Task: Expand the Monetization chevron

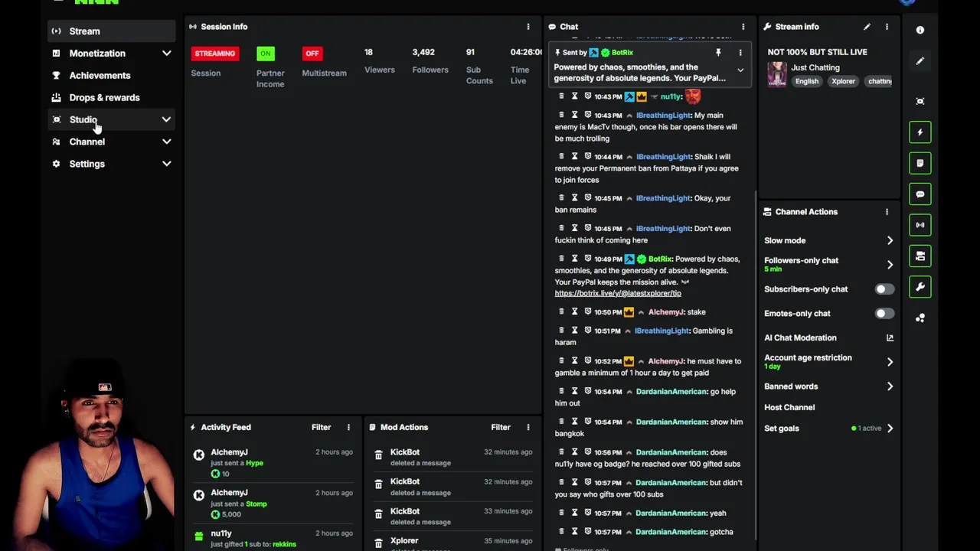Action: coord(166,54)
